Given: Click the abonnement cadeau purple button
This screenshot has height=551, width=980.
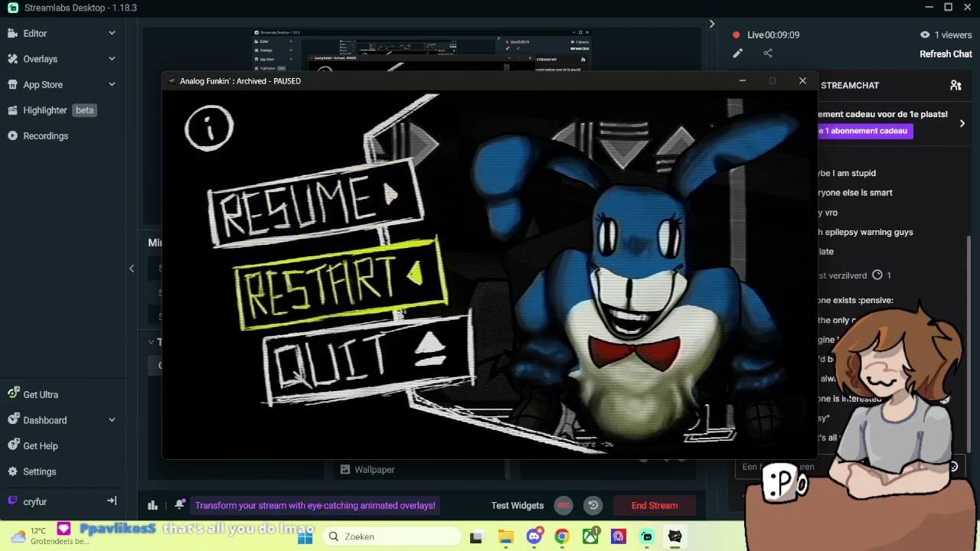Looking at the screenshot, I should coord(864,131).
